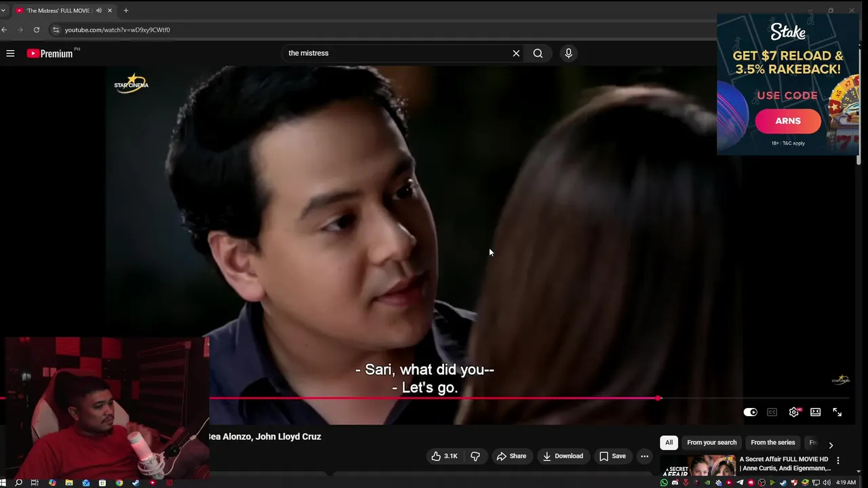Enter fullscreen mode
This screenshot has height=488, width=868.
coord(837,412)
